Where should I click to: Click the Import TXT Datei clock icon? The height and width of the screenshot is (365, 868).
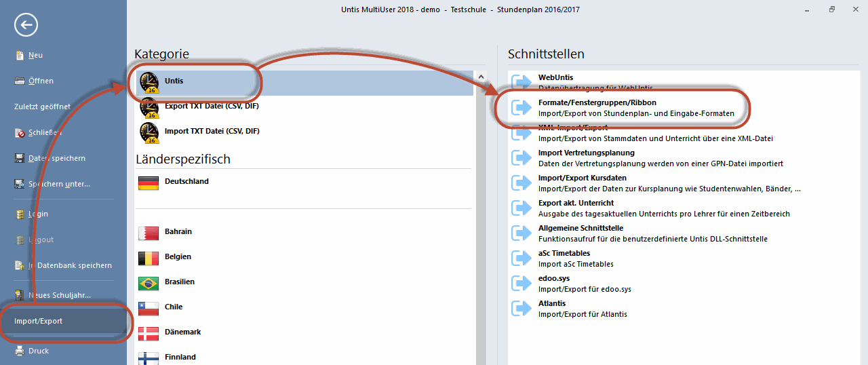[149, 132]
